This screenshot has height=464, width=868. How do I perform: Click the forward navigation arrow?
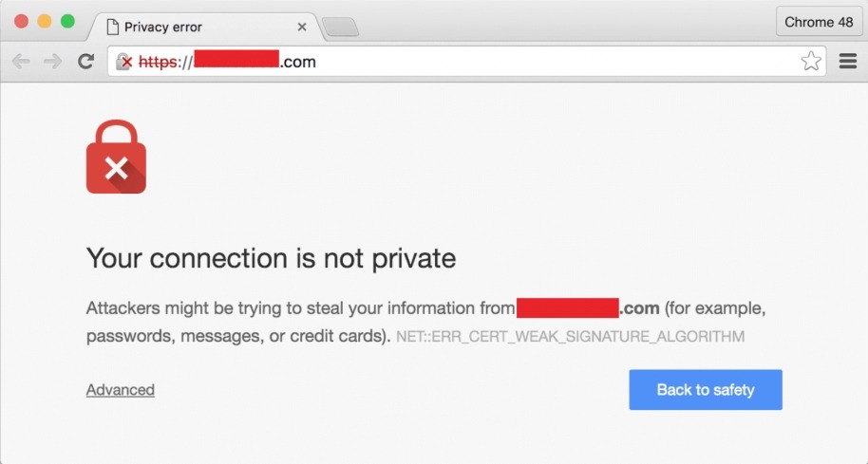53,61
